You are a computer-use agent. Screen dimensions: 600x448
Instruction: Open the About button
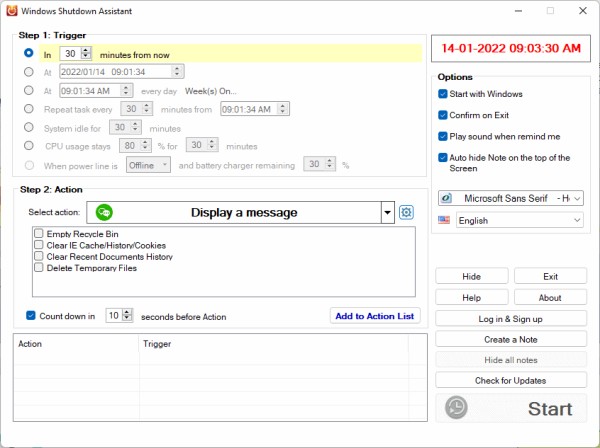point(550,298)
